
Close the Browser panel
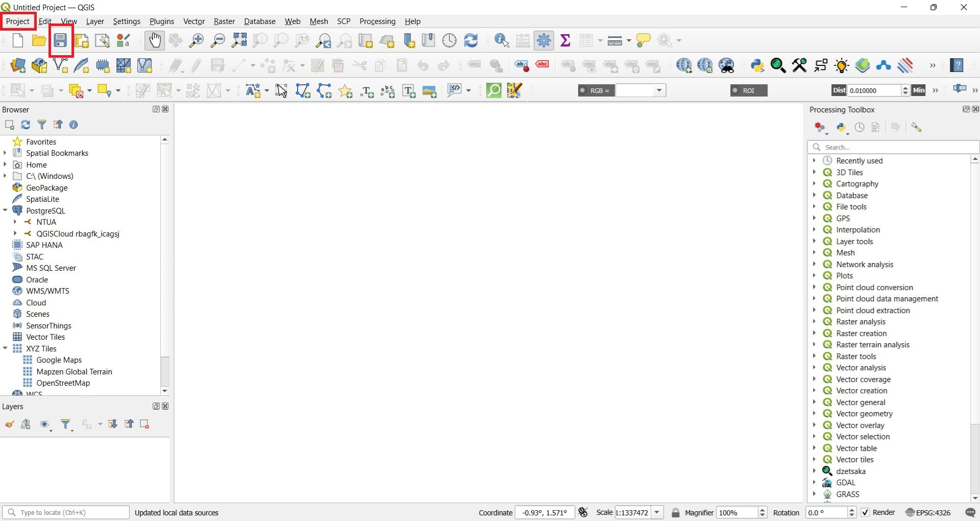point(165,109)
